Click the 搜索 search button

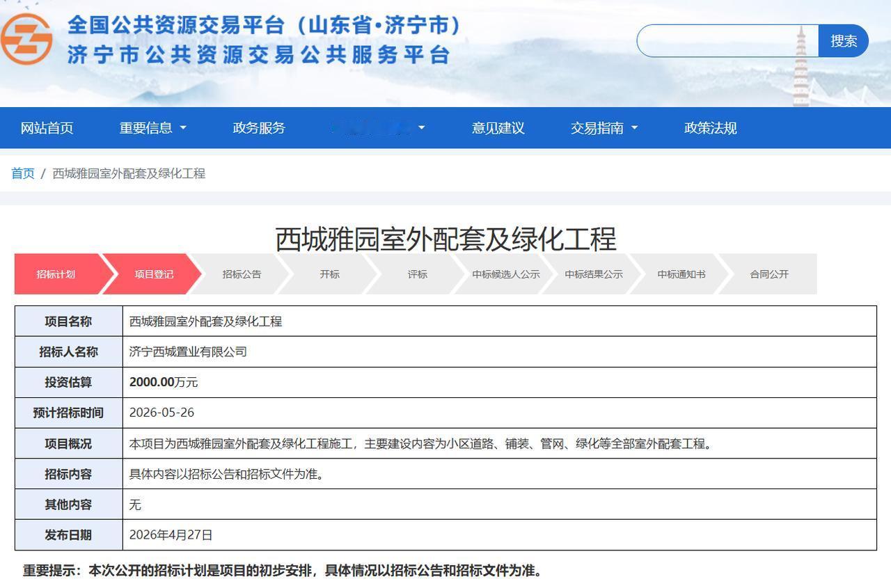[x=842, y=41]
